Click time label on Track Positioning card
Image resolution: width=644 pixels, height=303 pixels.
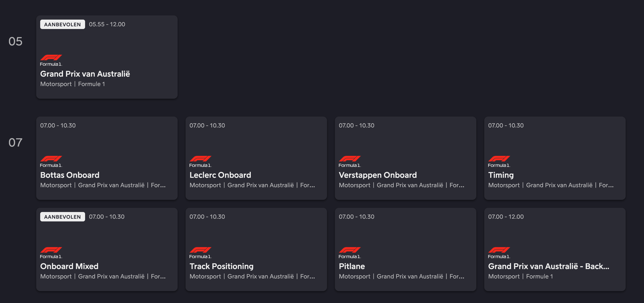(207, 216)
